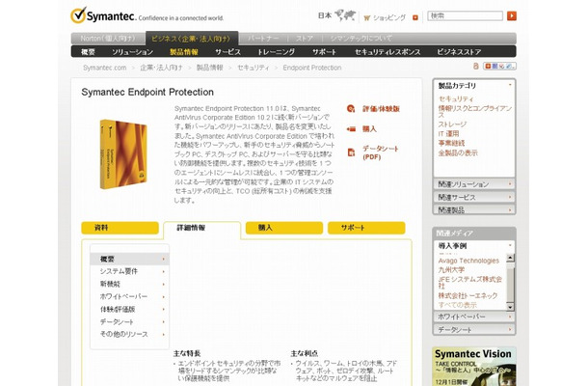Expand データシート in 関連メディア panel
Image resolution: width=588 pixels, height=386 pixels.
pos(474,330)
